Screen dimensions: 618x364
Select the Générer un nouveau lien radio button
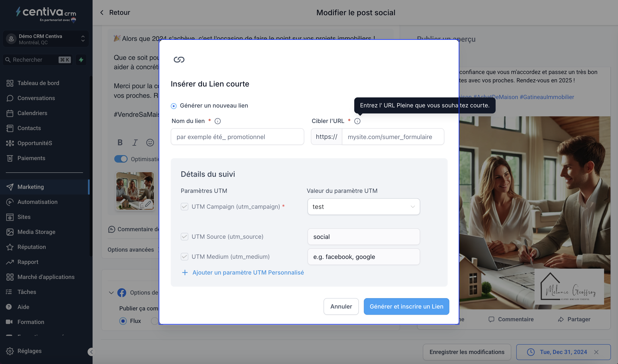point(174,106)
